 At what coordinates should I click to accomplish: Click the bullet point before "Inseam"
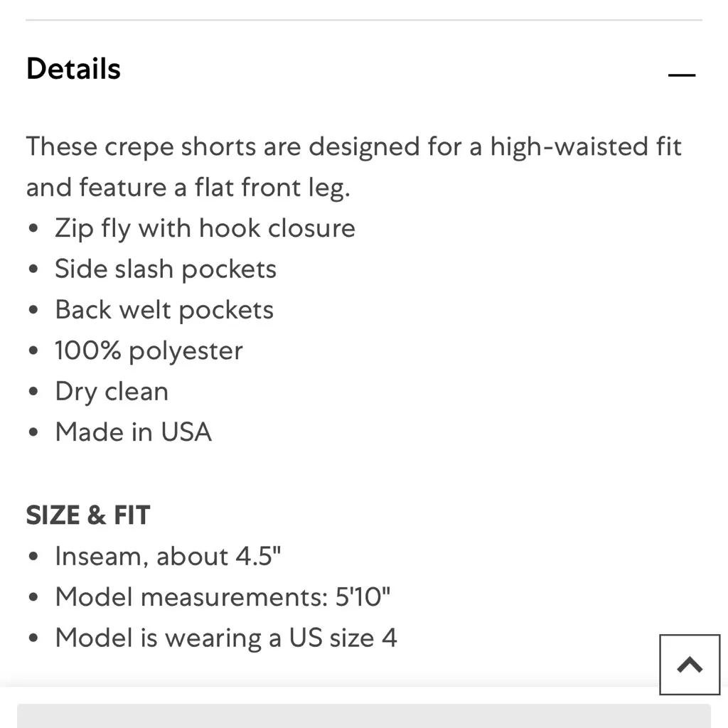[33, 557]
